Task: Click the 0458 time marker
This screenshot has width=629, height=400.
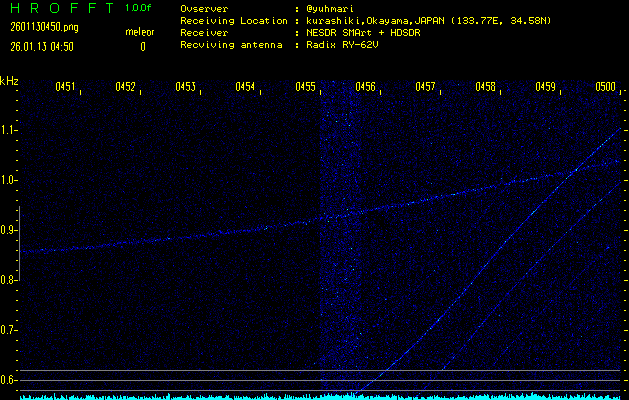Action: [486, 87]
